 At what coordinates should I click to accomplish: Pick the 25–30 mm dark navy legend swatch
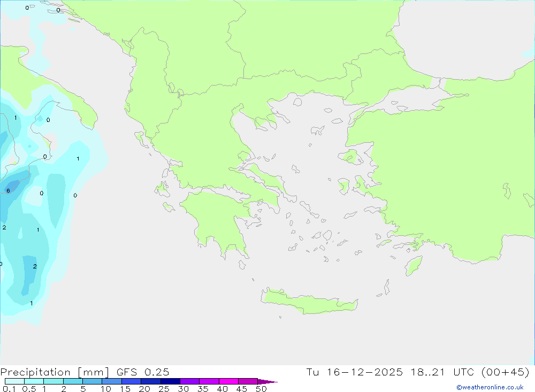point(170,381)
